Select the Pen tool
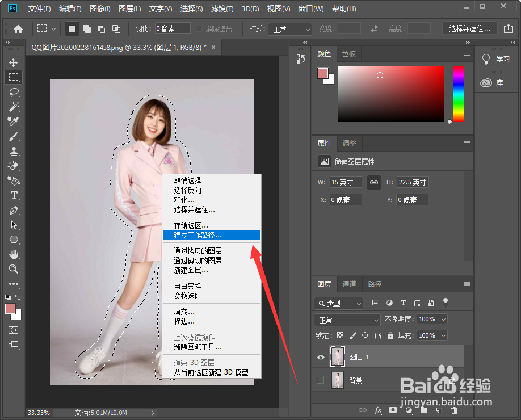The image size is (521, 420). [14, 210]
